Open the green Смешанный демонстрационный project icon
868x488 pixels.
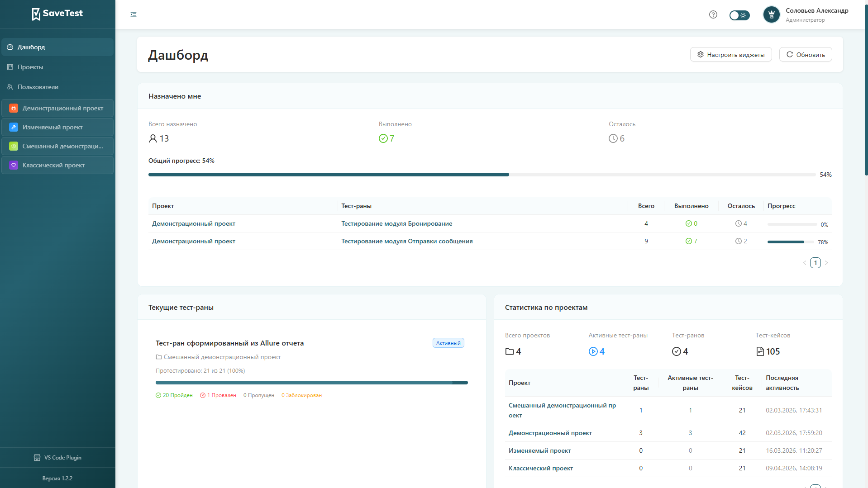[x=14, y=146]
